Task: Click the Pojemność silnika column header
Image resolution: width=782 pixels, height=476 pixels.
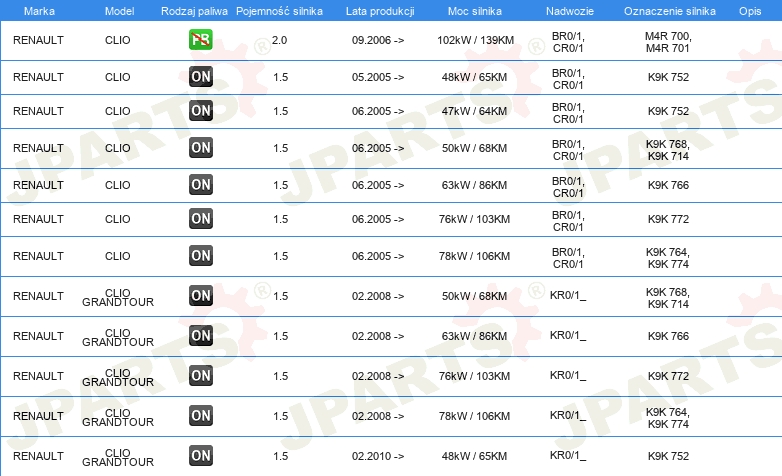Action: tap(279, 11)
